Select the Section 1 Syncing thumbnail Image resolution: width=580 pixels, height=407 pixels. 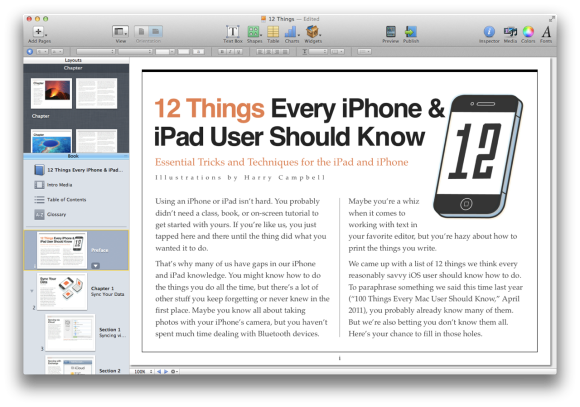[x=70, y=332]
